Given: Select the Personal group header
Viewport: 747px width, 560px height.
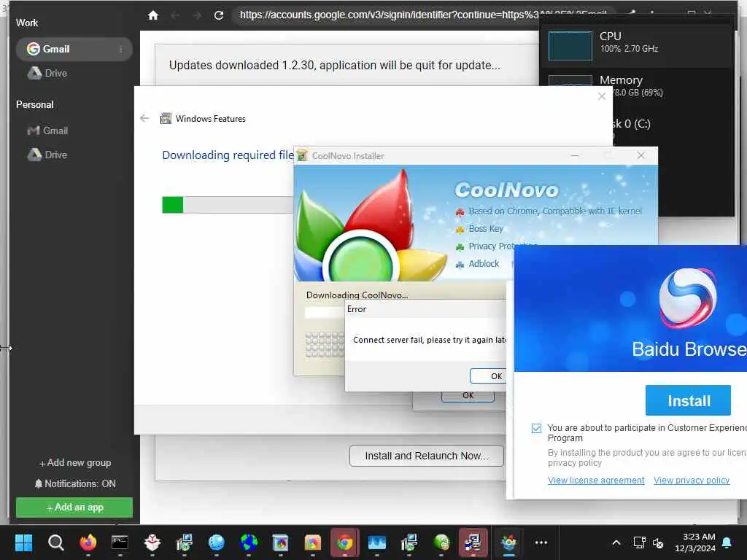Looking at the screenshot, I should tap(35, 104).
